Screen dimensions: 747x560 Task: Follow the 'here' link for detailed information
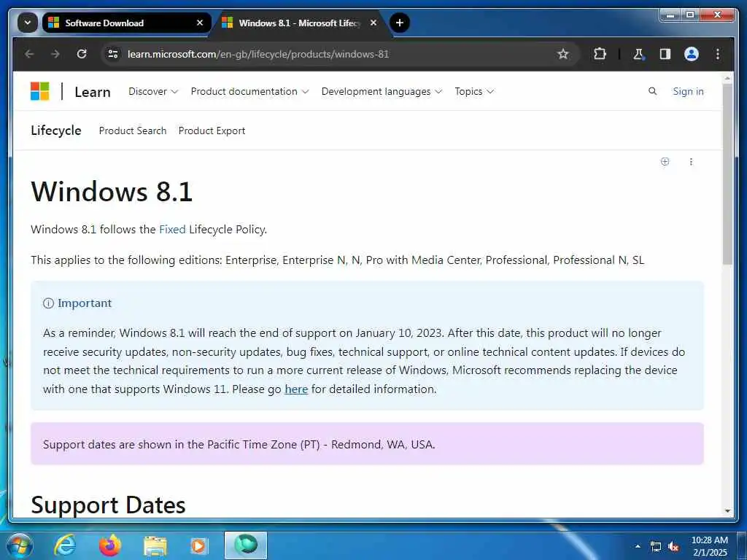coord(296,389)
